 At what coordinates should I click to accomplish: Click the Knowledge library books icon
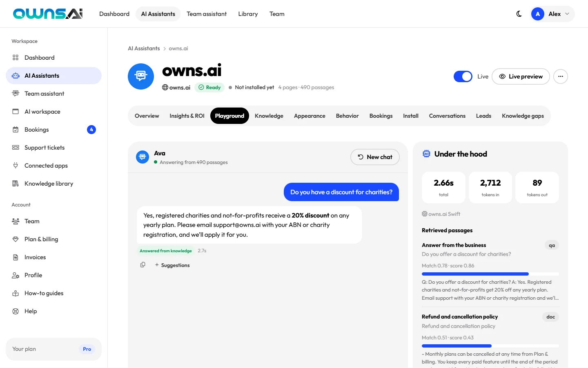click(x=16, y=184)
